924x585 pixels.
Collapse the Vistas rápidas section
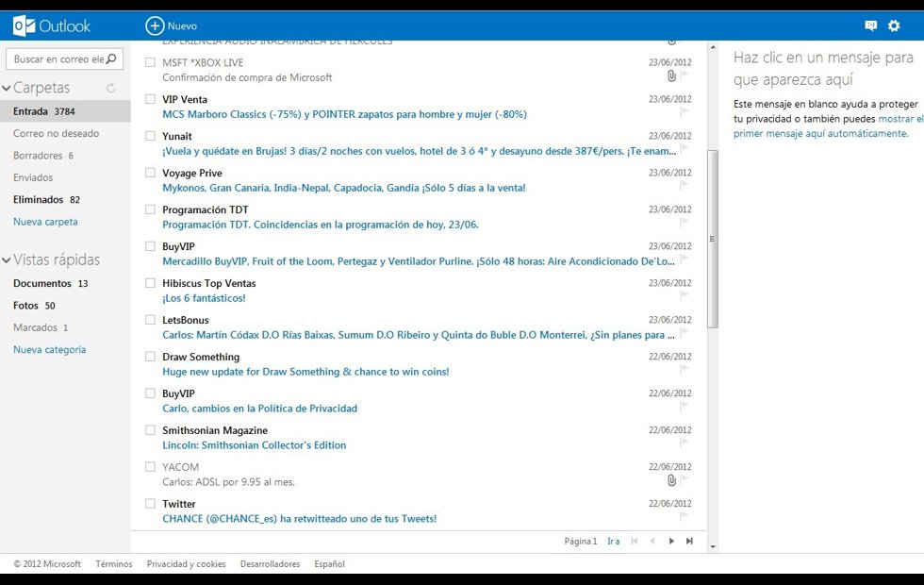tap(7, 259)
